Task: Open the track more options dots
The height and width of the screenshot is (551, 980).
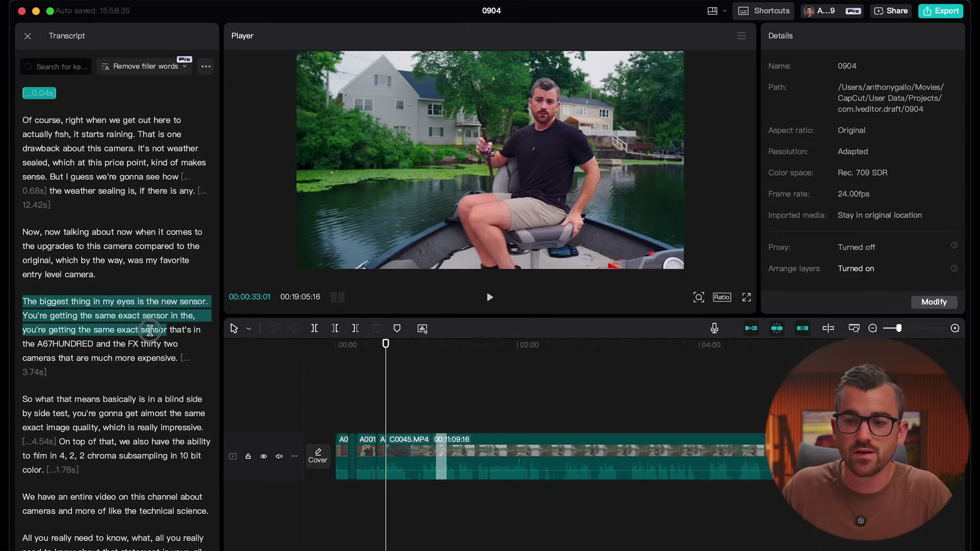Action: tap(295, 456)
